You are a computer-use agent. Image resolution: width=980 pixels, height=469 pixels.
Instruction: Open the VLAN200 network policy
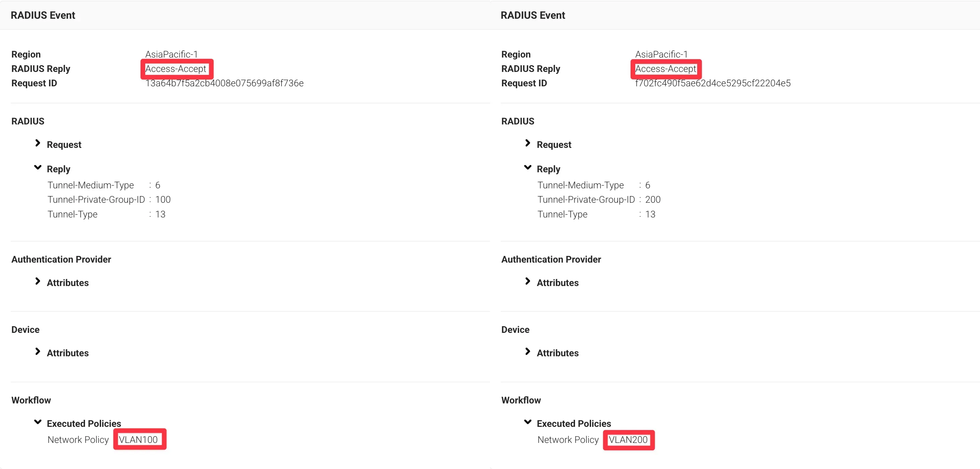pos(628,440)
